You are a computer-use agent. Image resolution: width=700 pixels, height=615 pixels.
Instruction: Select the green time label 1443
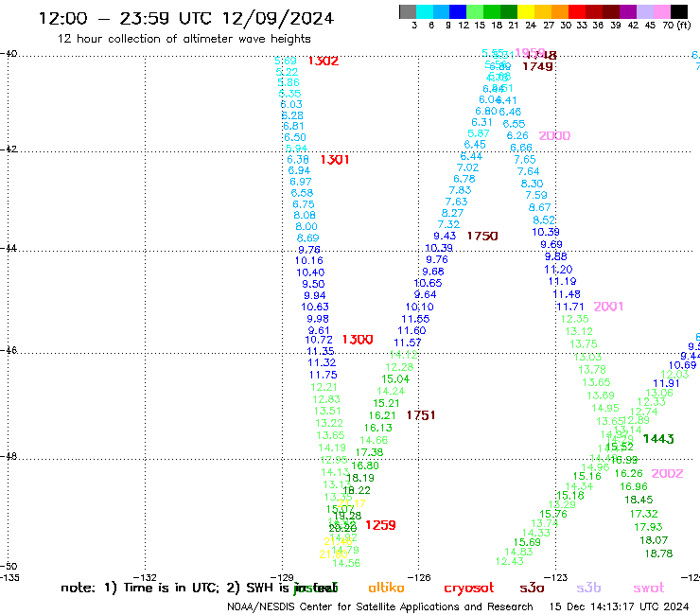coord(658,439)
